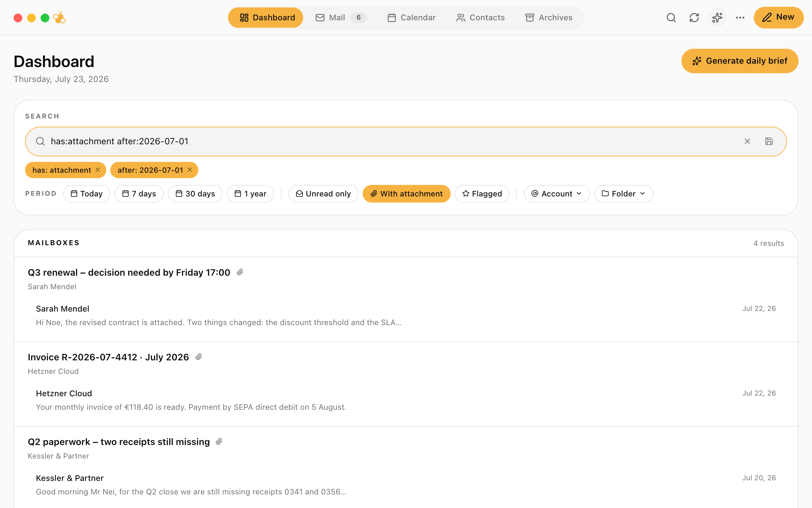This screenshot has width=812, height=508.
Task: Open the three-dot more options menu
Action: point(740,18)
